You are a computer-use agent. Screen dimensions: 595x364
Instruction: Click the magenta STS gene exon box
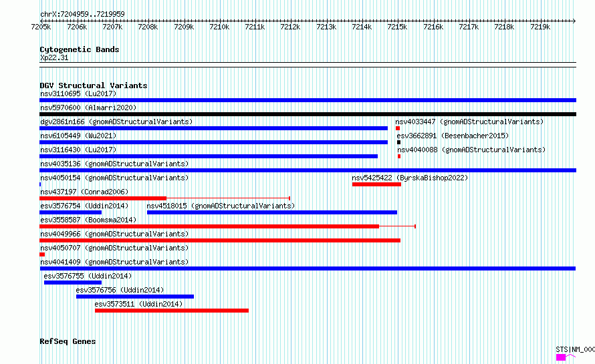(x=561, y=357)
